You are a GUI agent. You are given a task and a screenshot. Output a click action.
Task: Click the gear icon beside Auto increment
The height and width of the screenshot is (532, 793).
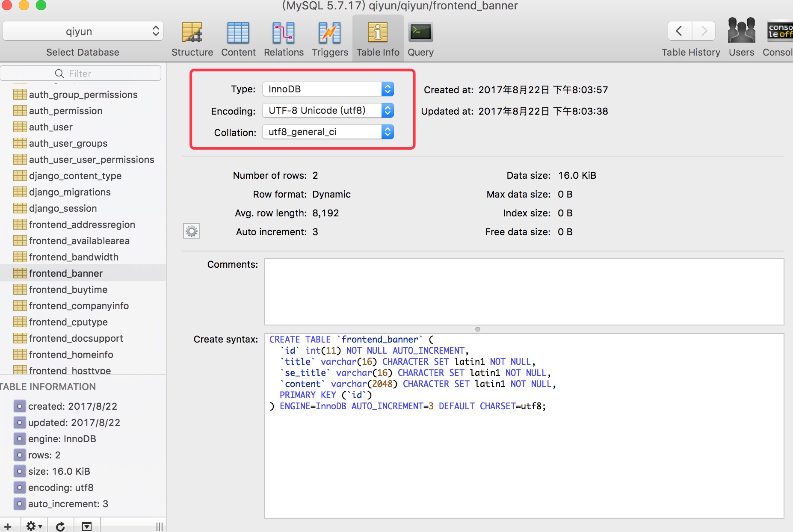(192, 231)
